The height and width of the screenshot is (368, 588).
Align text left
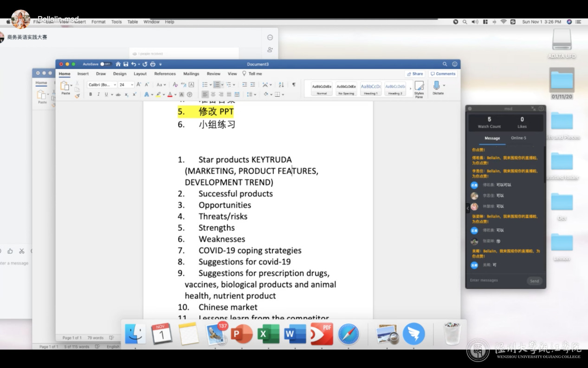point(205,94)
